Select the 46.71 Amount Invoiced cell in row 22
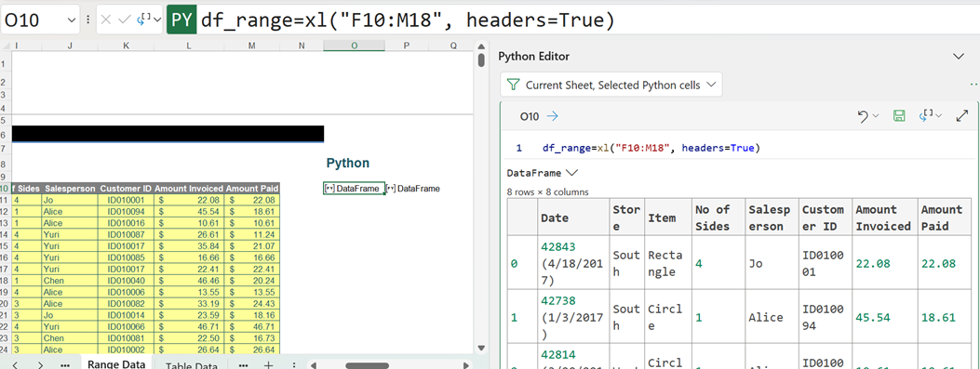980x369 pixels. coord(189,326)
